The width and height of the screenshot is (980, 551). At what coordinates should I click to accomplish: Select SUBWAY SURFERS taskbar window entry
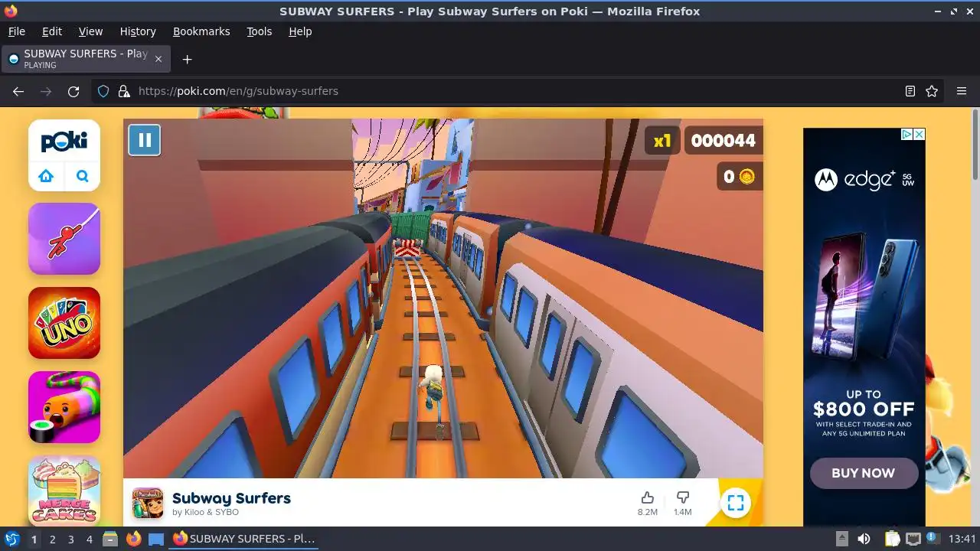[243, 539]
